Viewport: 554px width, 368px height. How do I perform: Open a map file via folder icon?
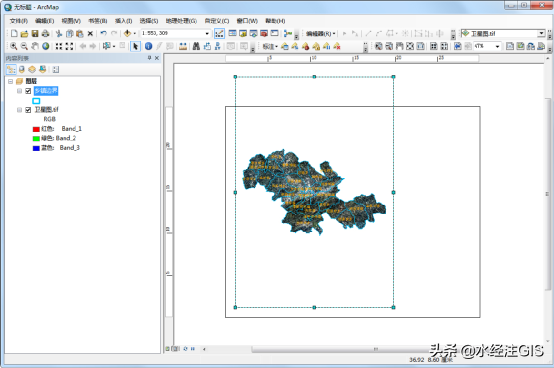click(x=24, y=34)
